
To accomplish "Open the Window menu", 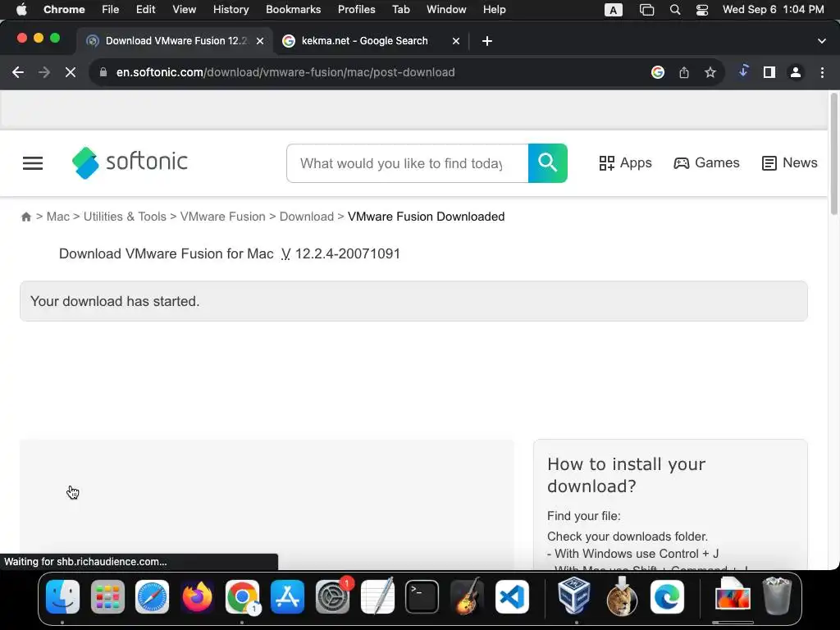I will click(x=446, y=10).
